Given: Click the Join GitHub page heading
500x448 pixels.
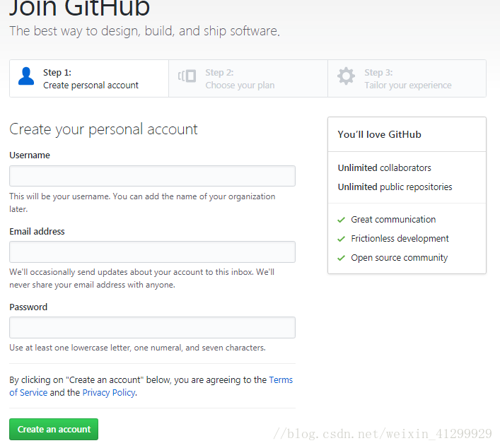Looking at the screenshot, I should [80, 8].
